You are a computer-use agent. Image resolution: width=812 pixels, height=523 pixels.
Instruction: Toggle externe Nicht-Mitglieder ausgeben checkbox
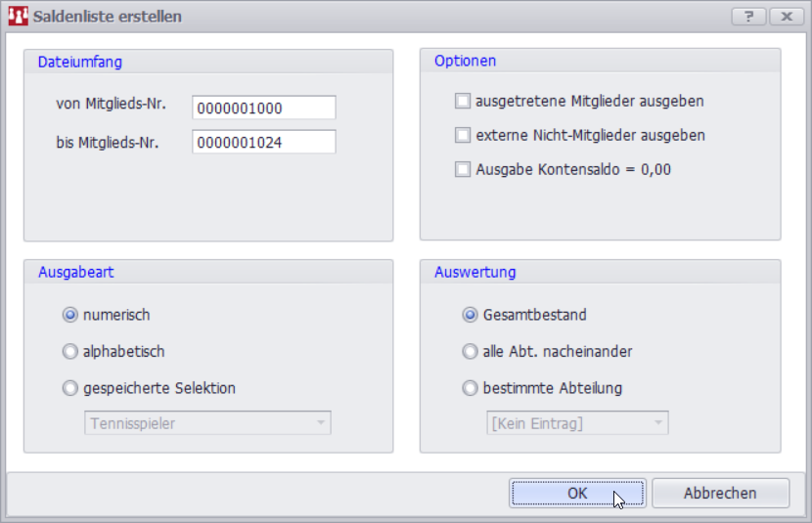pos(463,135)
